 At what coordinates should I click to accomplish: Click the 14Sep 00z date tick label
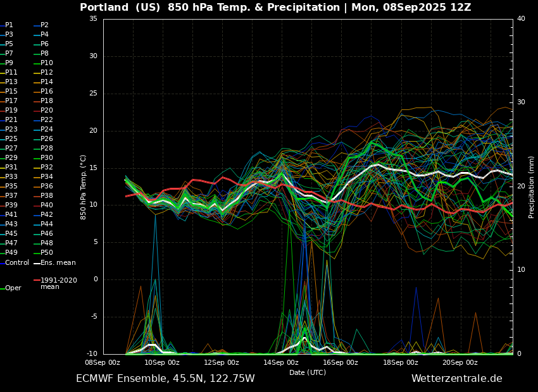pos(281,362)
